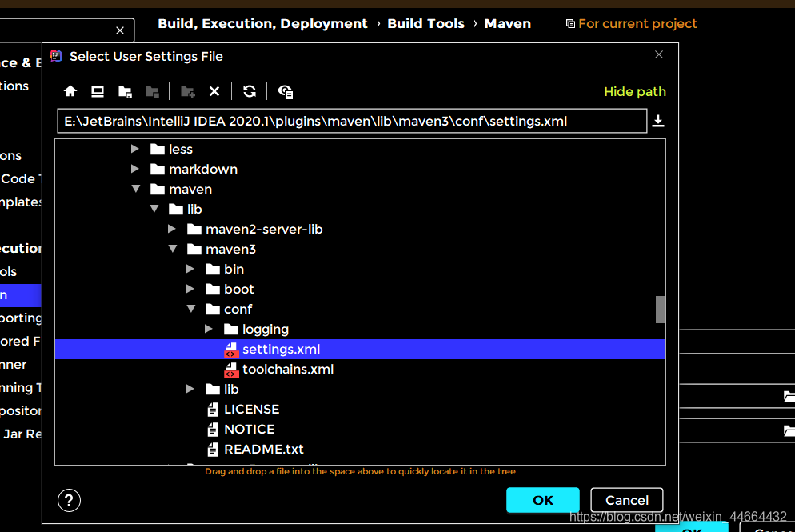The width and height of the screenshot is (795, 532).
Task: Select the settings.xml tree row
Action: tap(360, 350)
